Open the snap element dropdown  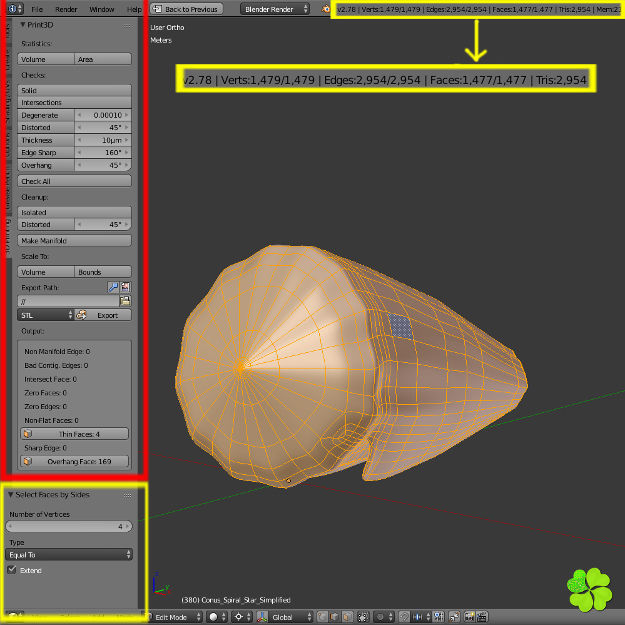423,617
